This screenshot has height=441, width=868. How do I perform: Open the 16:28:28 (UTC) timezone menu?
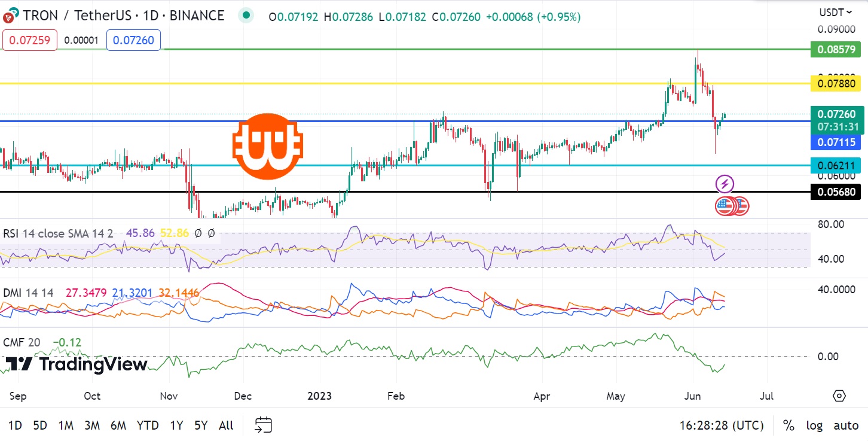pyautogui.click(x=722, y=425)
